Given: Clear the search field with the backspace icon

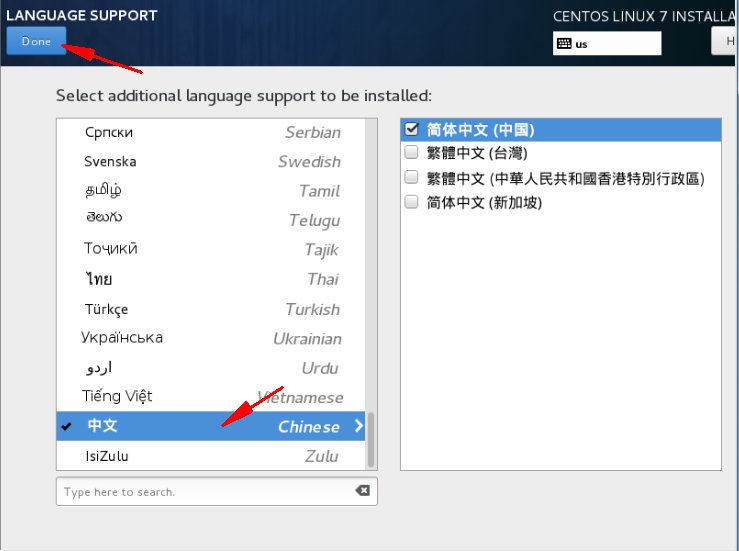Looking at the screenshot, I should point(362,491).
